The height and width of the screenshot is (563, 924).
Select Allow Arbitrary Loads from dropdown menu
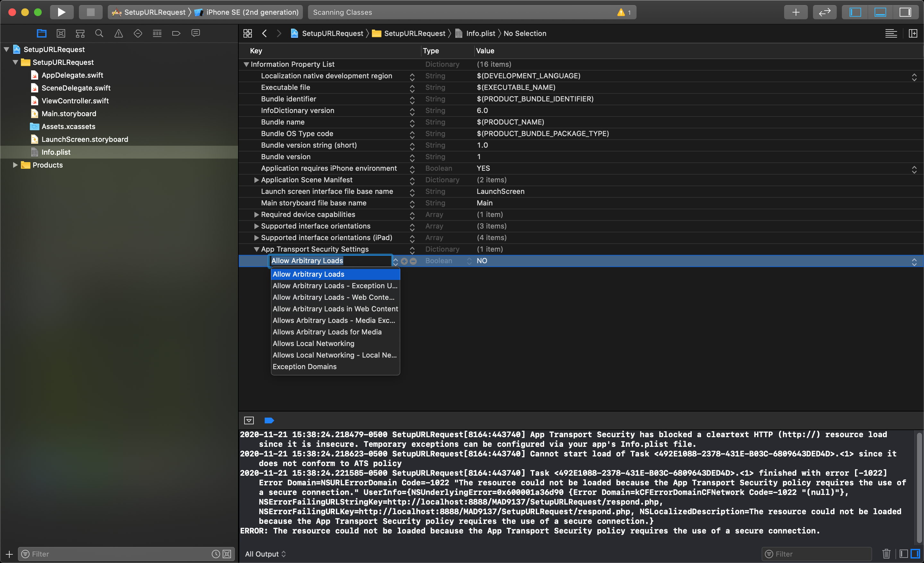click(x=308, y=273)
